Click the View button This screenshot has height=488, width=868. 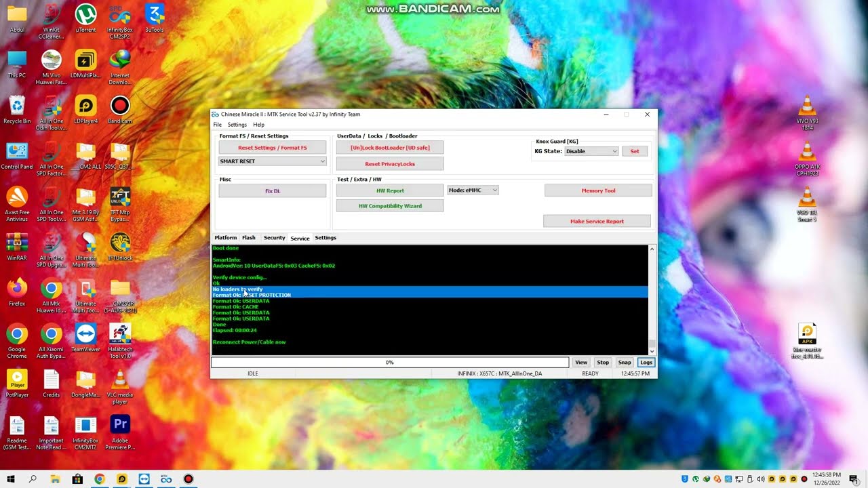point(581,363)
